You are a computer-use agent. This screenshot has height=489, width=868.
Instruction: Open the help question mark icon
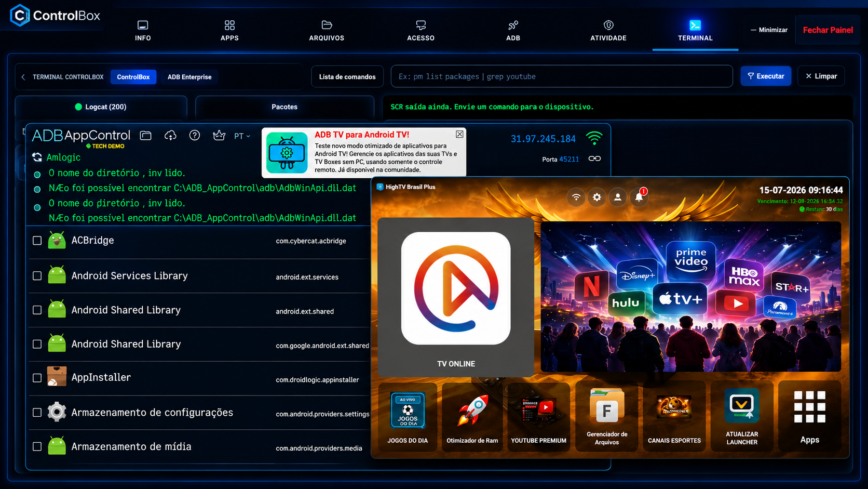point(195,136)
